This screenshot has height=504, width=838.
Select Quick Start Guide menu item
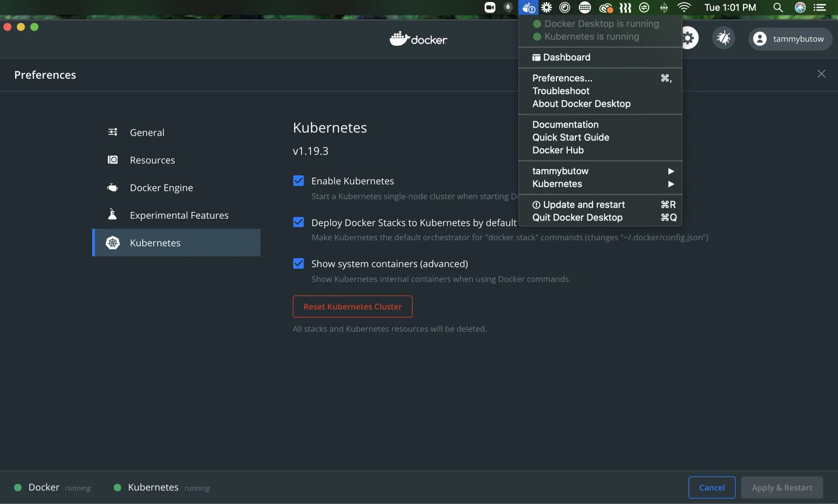coord(600,137)
